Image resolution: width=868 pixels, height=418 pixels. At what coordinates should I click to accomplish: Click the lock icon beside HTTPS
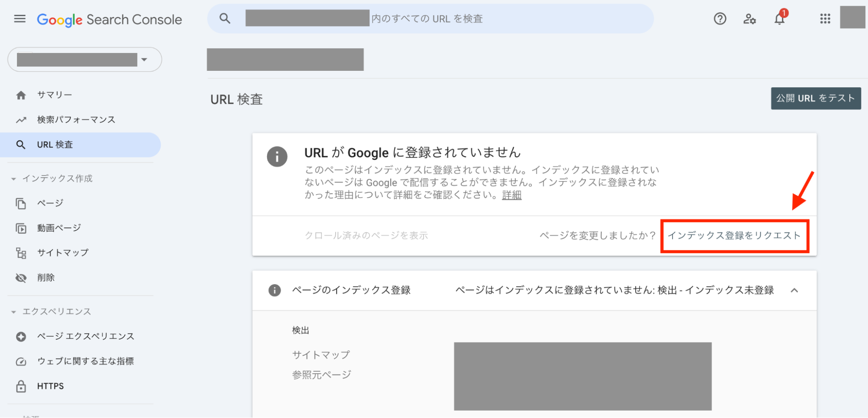(x=21, y=386)
